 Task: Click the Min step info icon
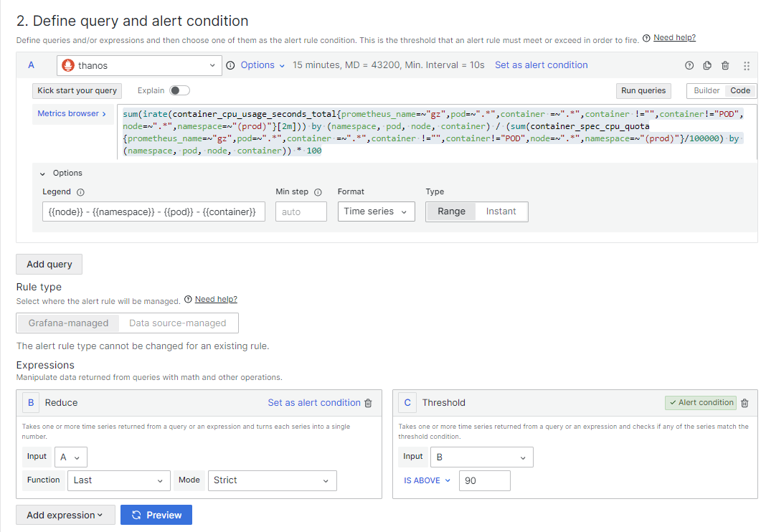318,192
